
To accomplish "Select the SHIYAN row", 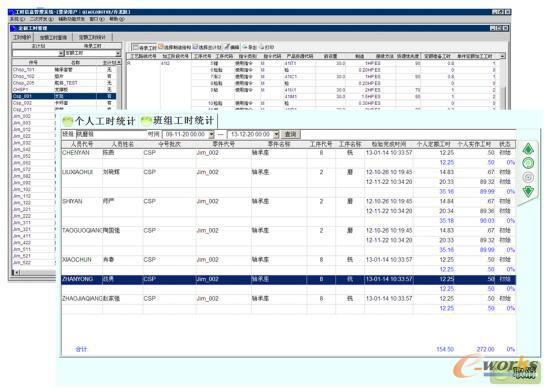I will pyautogui.click(x=288, y=201).
